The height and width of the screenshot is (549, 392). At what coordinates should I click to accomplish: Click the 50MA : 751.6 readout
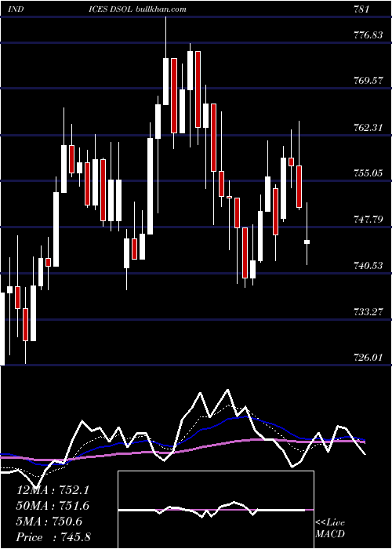pyautogui.click(x=53, y=506)
